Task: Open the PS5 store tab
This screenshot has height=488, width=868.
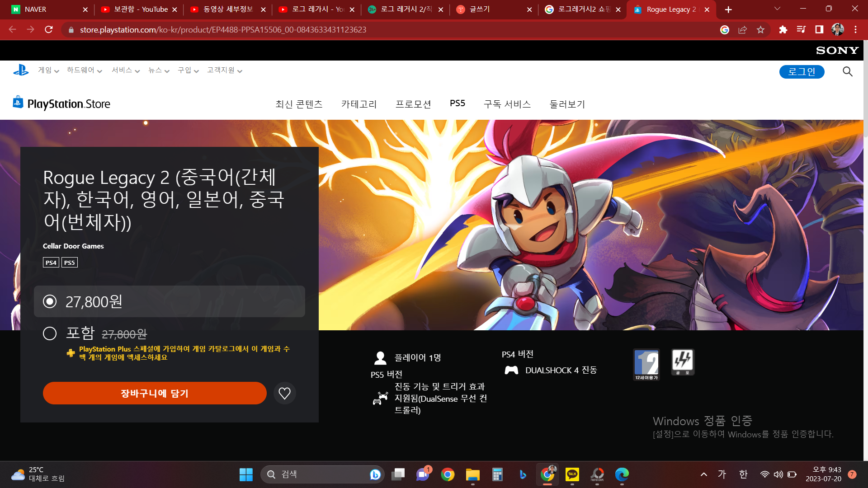Action: tap(458, 103)
